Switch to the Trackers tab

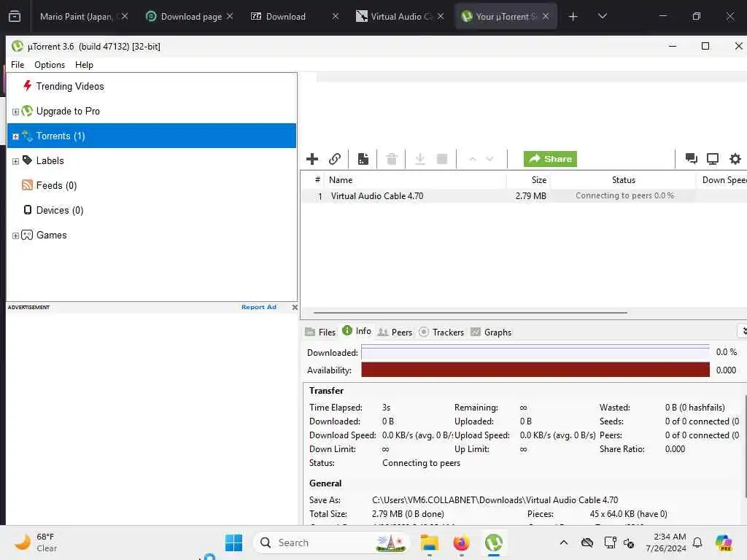[441, 332]
